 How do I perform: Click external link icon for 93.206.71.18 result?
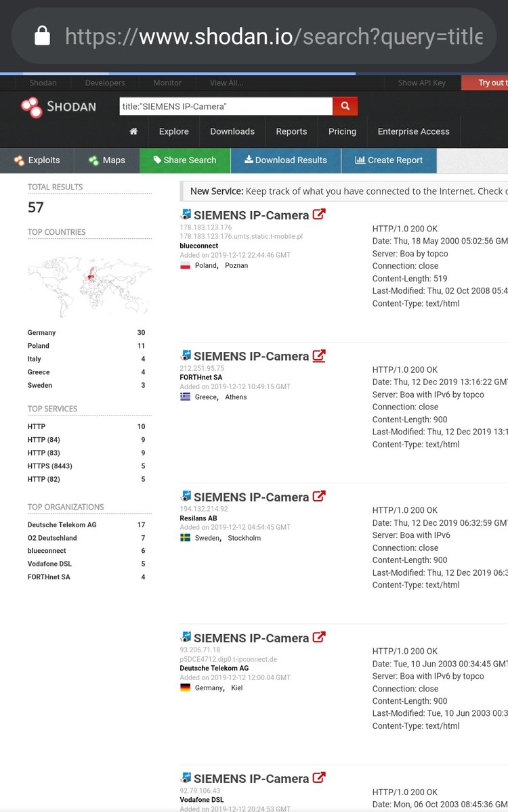[x=319, y=637]
